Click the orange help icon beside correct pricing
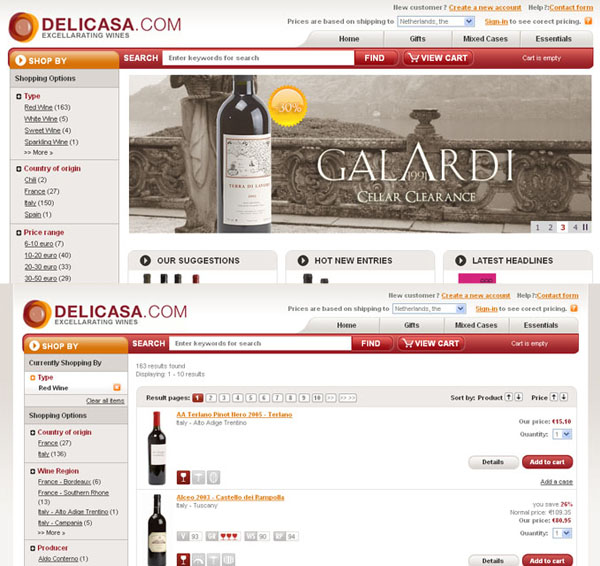This screenshot has height=566, width=600. click(x=588, y=21)
